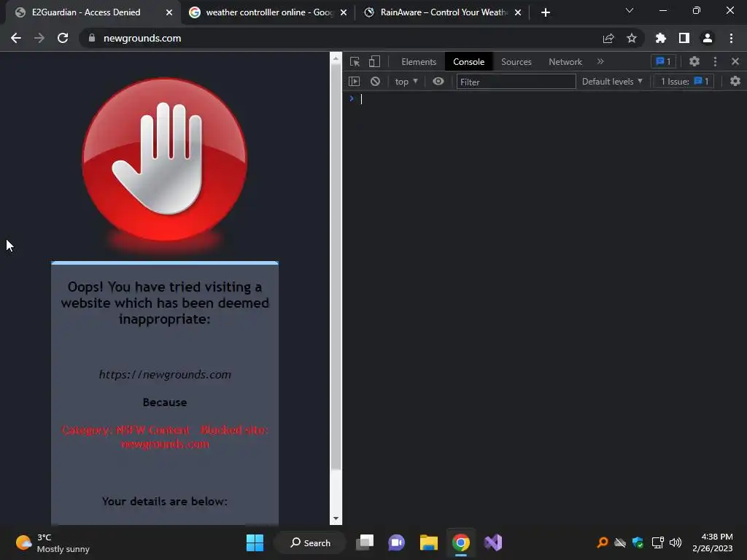
Task: Open the magnifier tray icon
Action: (603, 542)
